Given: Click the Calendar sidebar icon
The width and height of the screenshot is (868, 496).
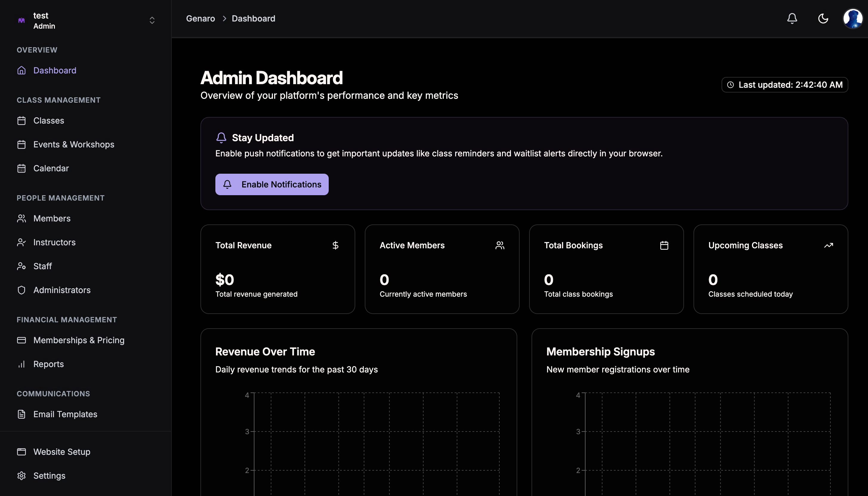Looking at the screenshot, I should point(21,168).
